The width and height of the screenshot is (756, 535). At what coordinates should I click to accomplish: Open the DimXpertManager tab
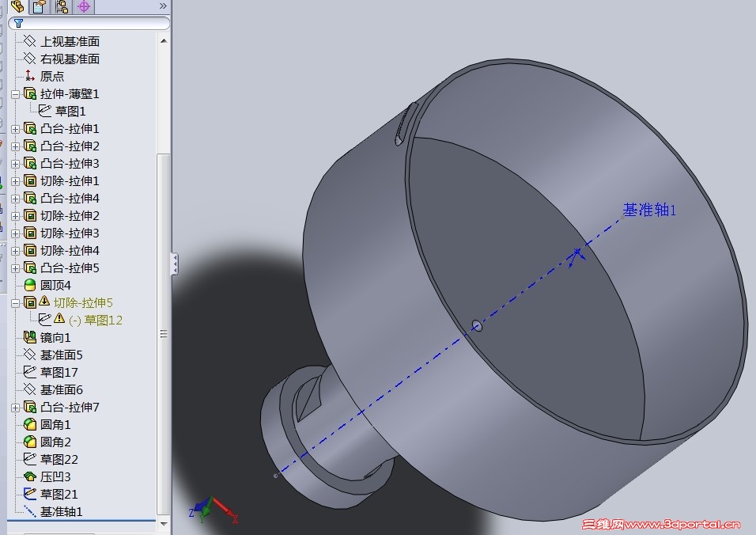84,6
